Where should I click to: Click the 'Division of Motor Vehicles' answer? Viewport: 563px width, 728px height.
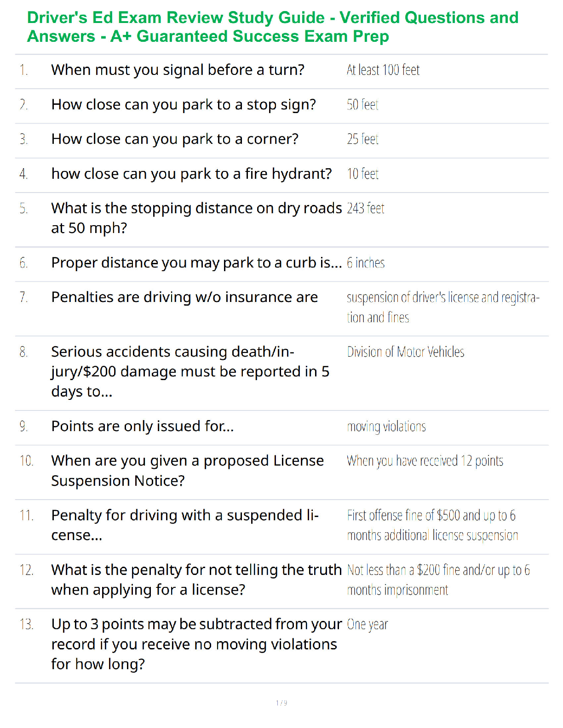click(x=406, y=352)
